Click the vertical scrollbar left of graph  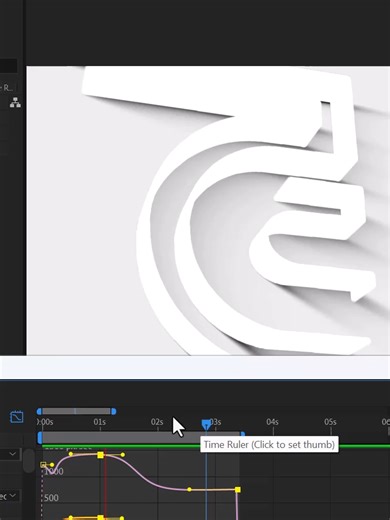tap(29, 460)
